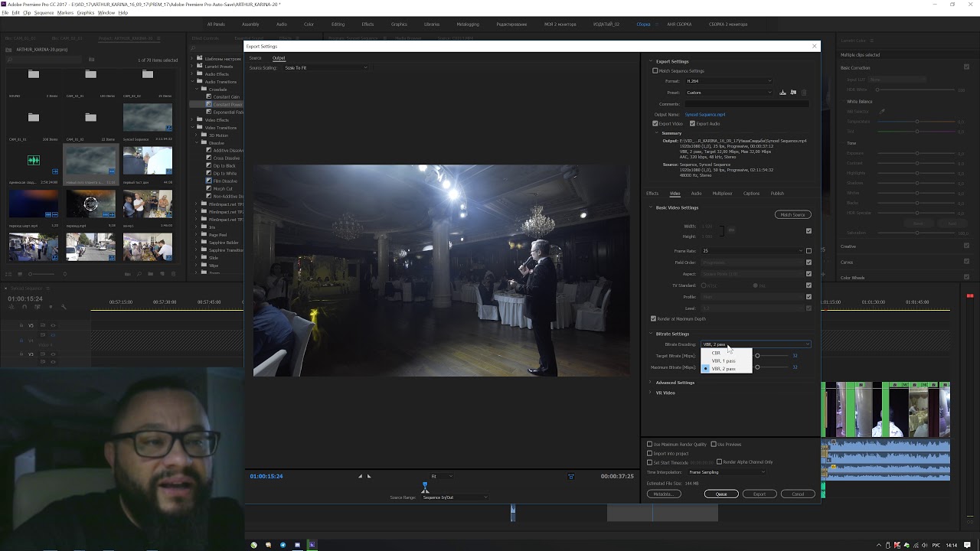Screen dimensions: 980x551
Task: Open the Preset Custom dropdown
Action: click(x=728, y=93)
